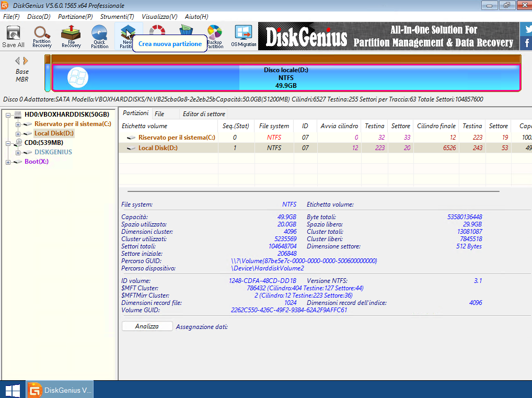Open the Quick Partition tool

[99, 36]
